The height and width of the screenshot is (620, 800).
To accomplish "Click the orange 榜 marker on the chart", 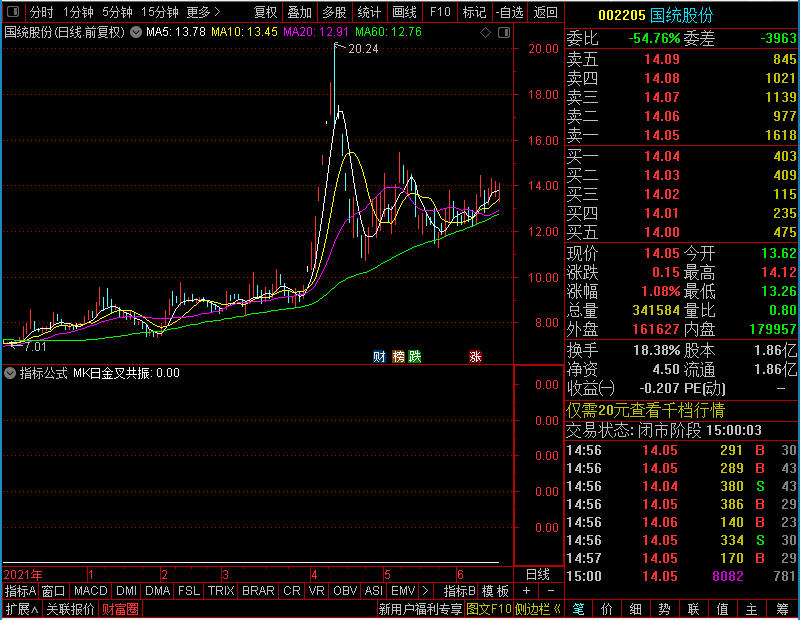I will [398, 356].
